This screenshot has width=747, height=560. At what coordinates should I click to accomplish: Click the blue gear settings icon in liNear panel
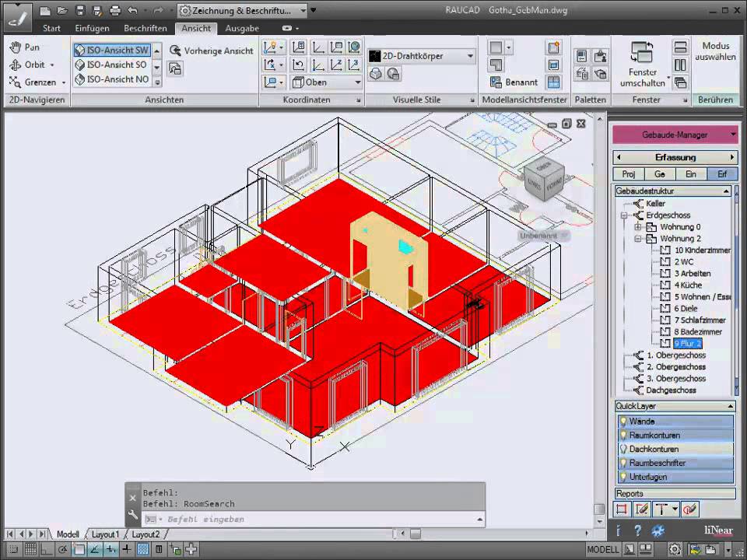click(x=658, y=530)
